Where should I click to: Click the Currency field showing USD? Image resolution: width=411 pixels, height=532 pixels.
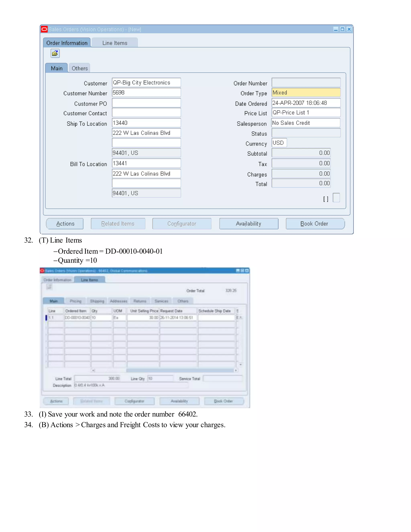(279, 143)
